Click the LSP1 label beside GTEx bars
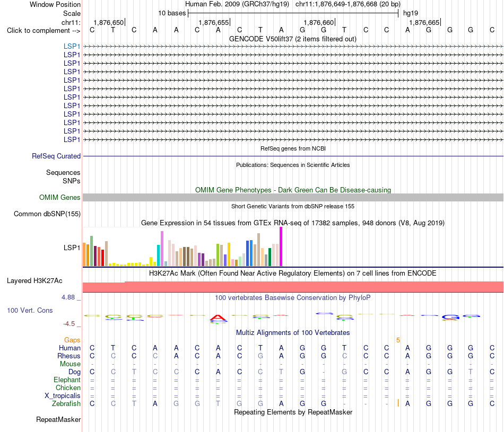 [72, 248]
